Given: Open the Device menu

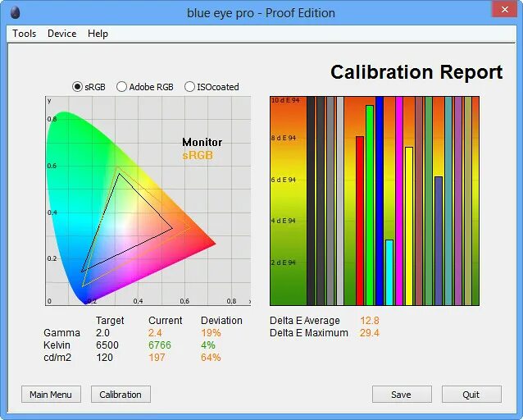Looking at the screenshot, I should click(62, 34).
